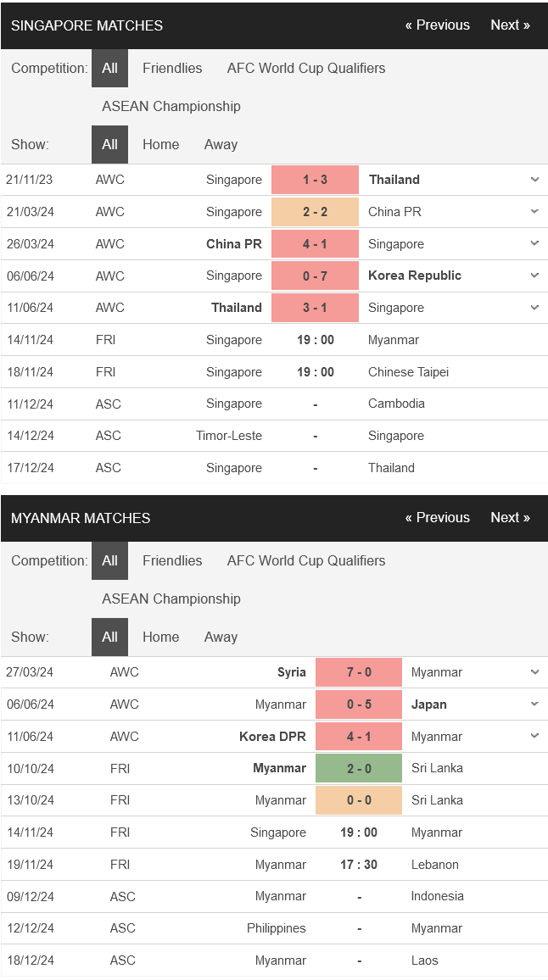The width and height of the screenshot is (548, 980).
Task: Expand Myanmar 0-5 Japan row chevron
Action: (x=534, y=704)
